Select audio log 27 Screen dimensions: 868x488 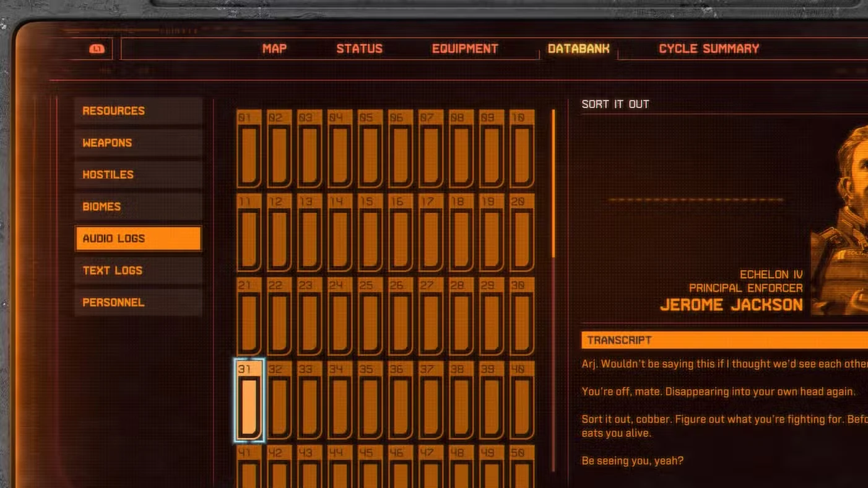coord(431,316)
